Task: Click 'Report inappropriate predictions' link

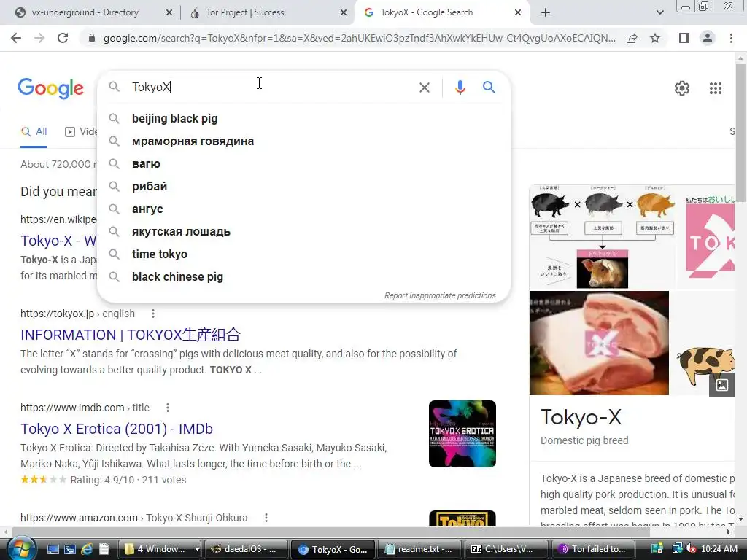Action: [440, 295]
